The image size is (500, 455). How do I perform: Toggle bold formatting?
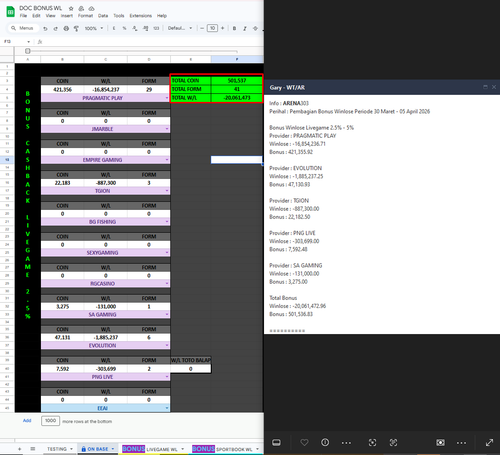click(x=234, y=28)
